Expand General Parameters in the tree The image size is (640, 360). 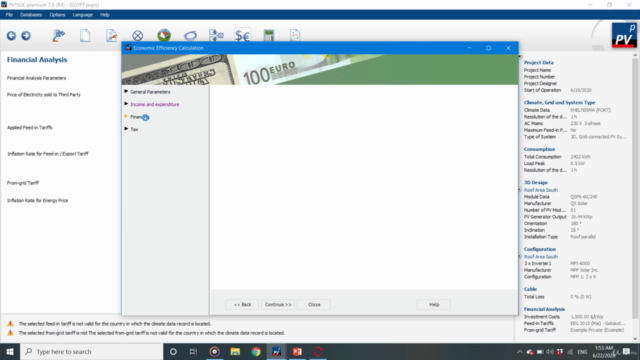pos(126,91)
